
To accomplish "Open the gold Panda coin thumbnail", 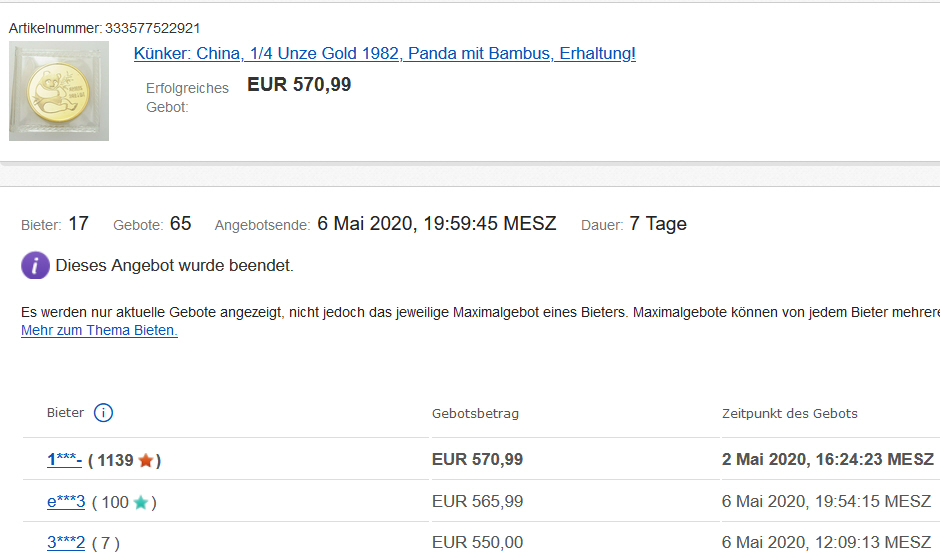I will [x=59, y=91].
